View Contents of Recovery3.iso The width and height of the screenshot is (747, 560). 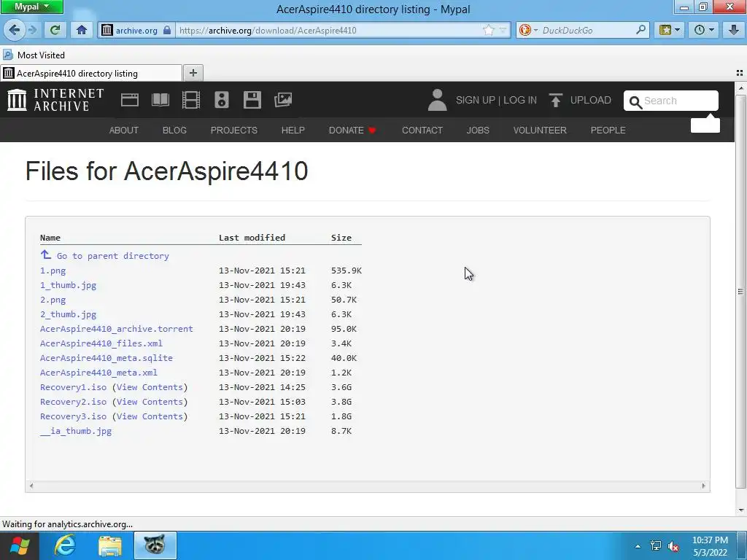(x=150, y=416)
